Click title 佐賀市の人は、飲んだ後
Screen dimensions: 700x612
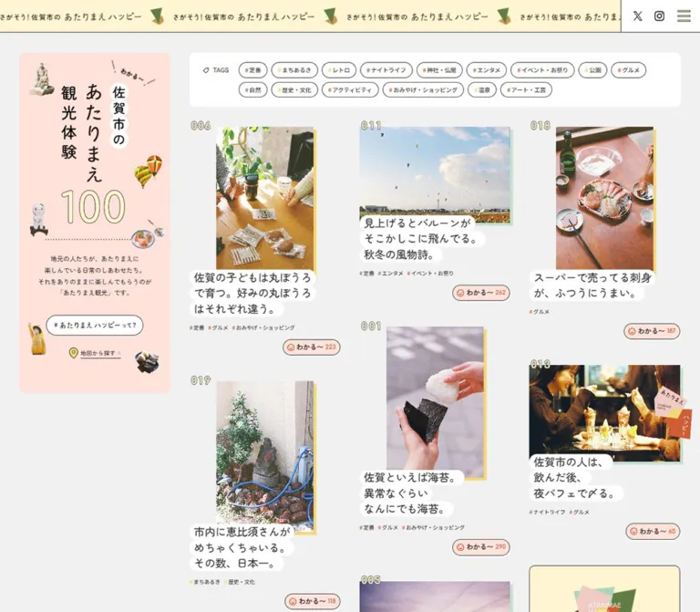click(x=575, y=478)
